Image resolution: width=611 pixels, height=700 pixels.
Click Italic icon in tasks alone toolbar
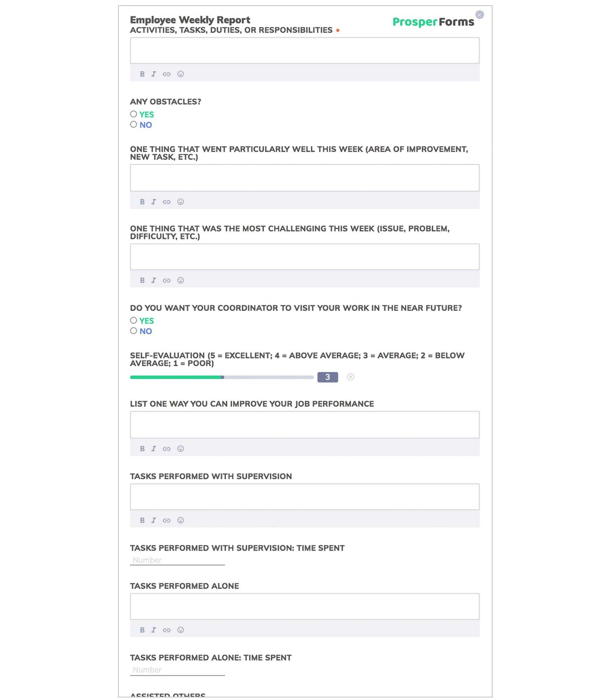[x=154, y=629]
